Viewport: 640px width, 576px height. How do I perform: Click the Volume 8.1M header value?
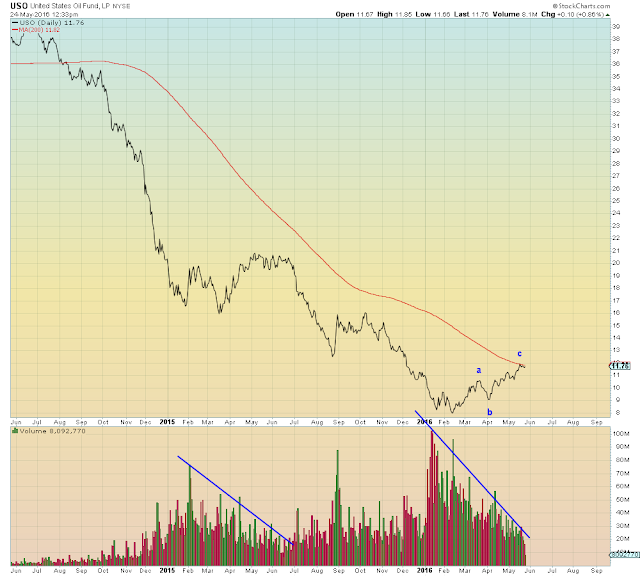pyautogui.click(x=515, y=14)
